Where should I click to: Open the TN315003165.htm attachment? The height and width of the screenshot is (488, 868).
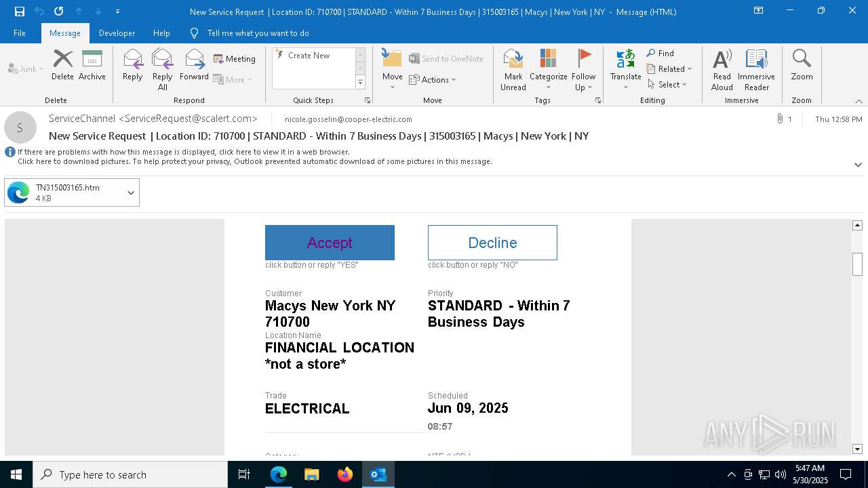[x=64, y=192]
